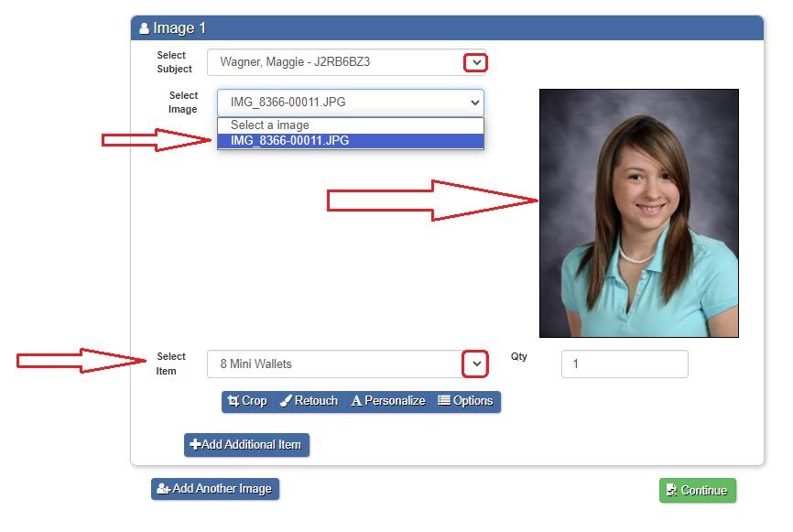Click the Retouch brush button
This screenshot has height=532, width=793.
(309, 401)
